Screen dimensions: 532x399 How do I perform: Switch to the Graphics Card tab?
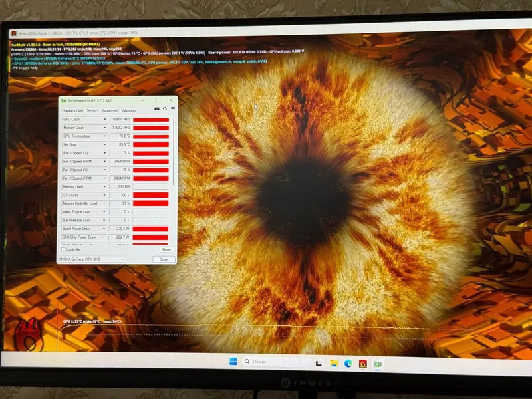tap(72, 111)
